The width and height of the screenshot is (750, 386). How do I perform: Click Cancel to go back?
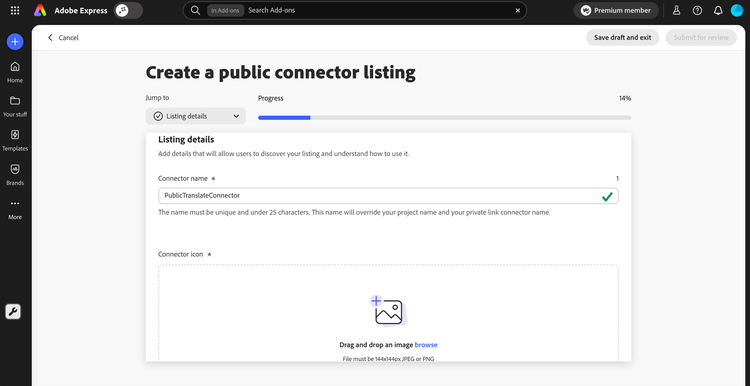coord(63,37)
